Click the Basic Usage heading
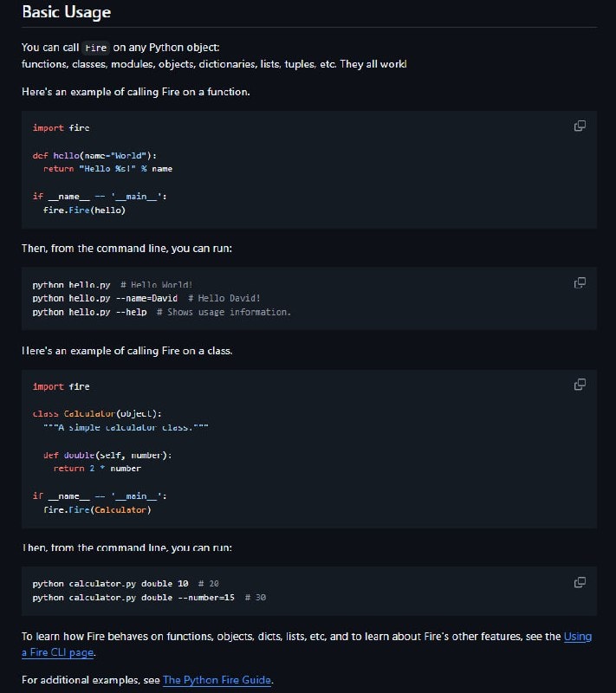Image resolution: width=616 pixels, height=693 pixels. tap(66, 13)
